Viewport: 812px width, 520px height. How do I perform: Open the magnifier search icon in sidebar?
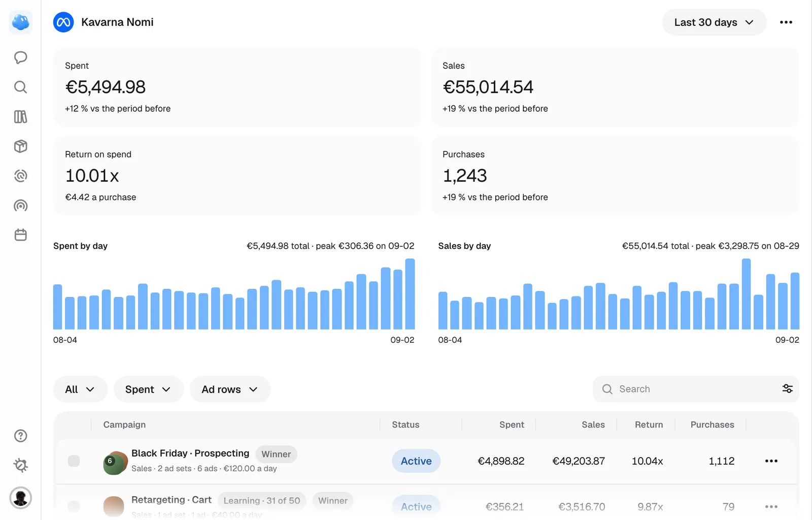[21, 87]
